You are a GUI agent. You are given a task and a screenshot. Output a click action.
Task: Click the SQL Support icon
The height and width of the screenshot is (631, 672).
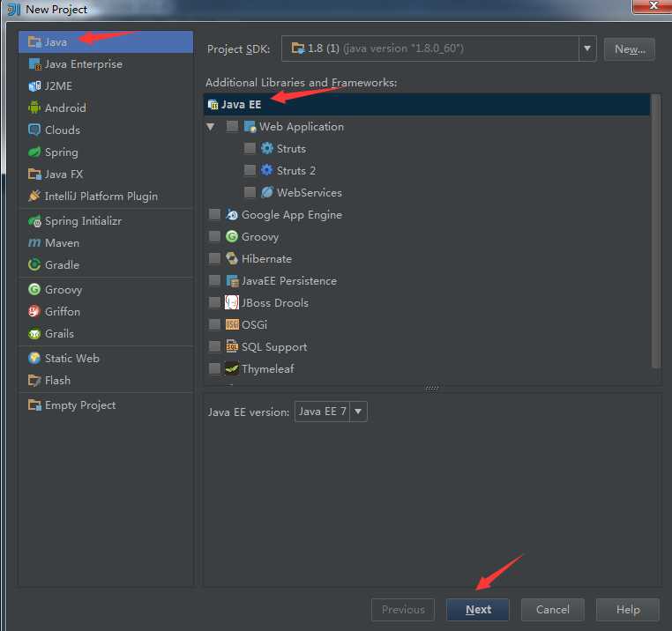[x=232, y=346]
